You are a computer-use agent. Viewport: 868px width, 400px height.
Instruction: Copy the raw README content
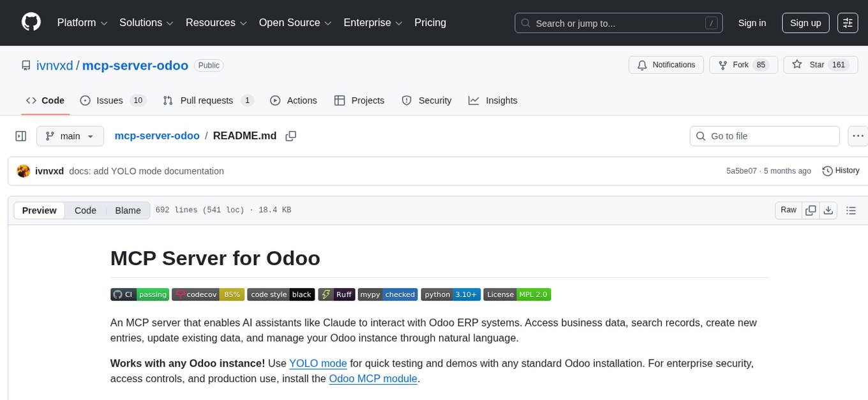coord(811,210)
